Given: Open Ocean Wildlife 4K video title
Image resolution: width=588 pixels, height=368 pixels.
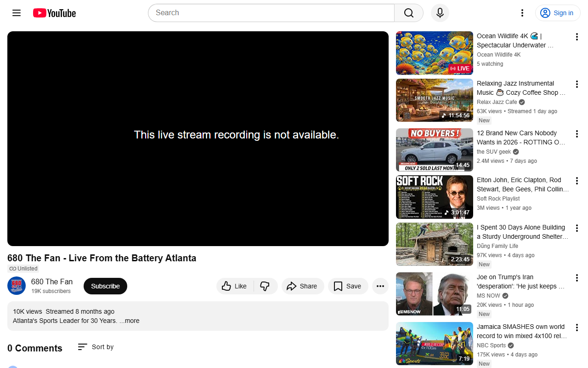Looking at the screenshot, I should pos(515,40).
